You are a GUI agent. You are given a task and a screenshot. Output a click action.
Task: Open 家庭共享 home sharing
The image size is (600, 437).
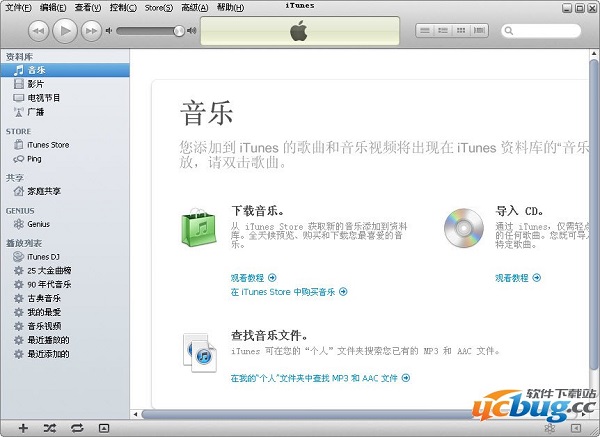(x=65, y=191)
